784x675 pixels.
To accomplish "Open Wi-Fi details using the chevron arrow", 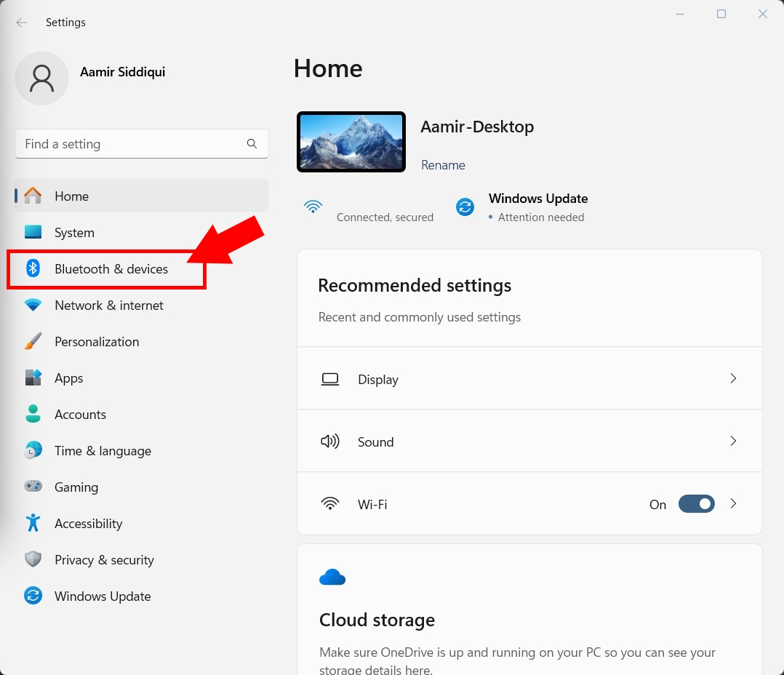I will pos(733,503).
